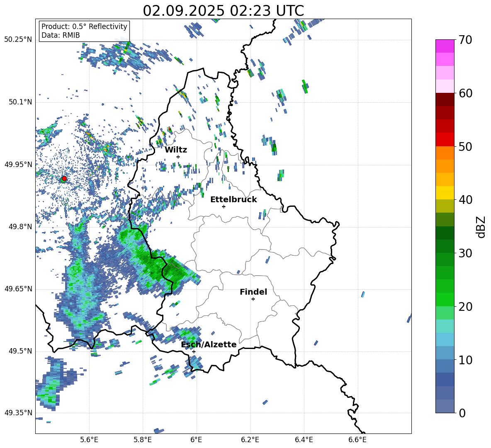The image size is (491, 448).
Task: Click the Wiltz city label
Action: (x=176, y=150)
